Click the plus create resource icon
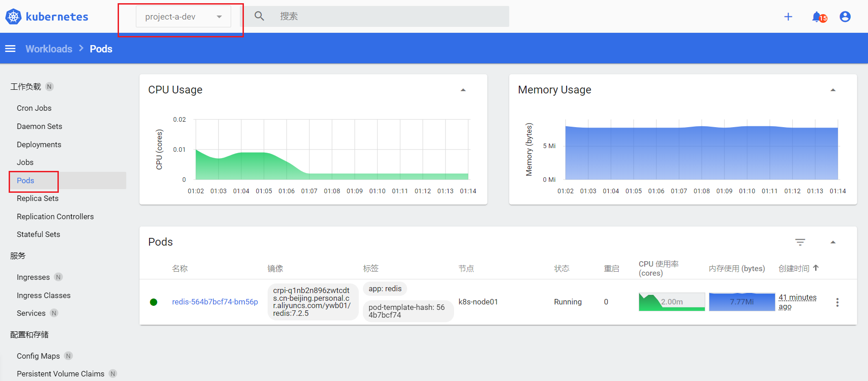868x381 pixels. coord(788,17)
